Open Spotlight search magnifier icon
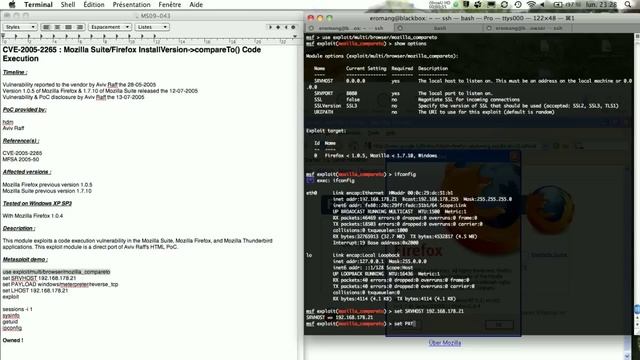640x360 pixels. tap(628, 4)
